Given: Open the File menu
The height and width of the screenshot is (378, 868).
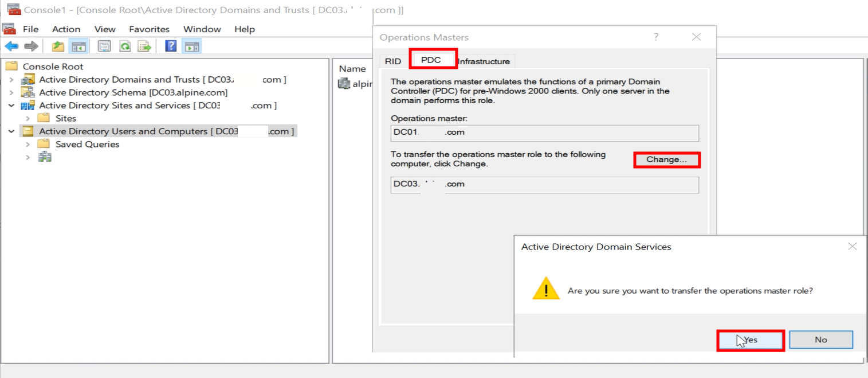Looking at the screenshot, I should pos(30,29).
